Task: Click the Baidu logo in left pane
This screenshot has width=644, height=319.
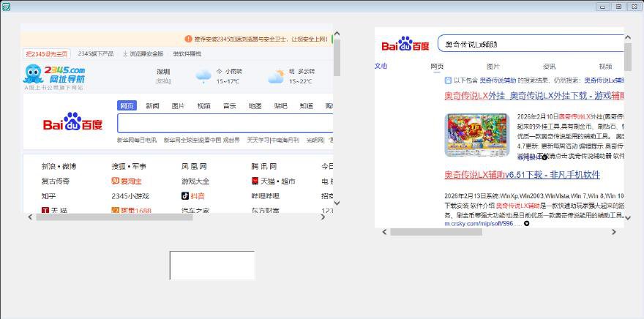Action: tap(72, 122)
